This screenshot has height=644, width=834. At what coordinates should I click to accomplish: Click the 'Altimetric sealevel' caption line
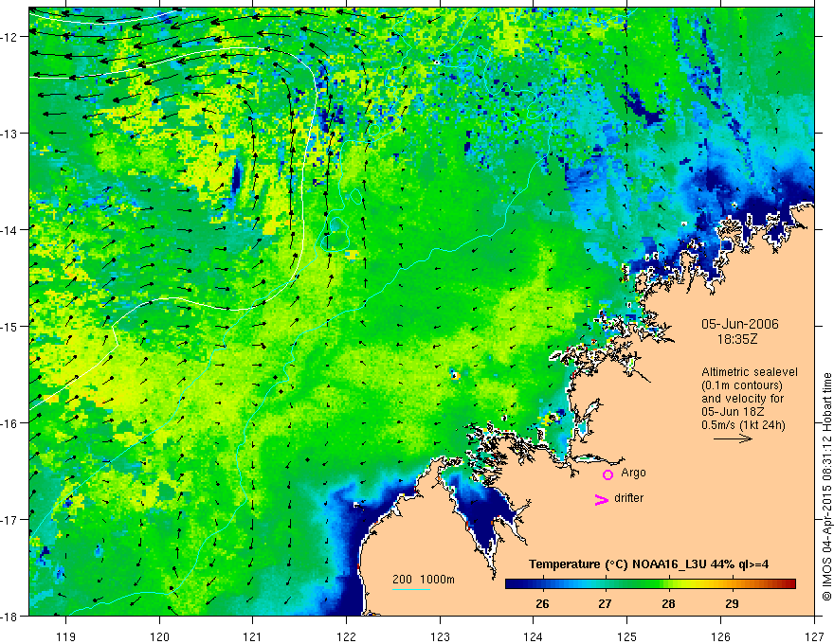(x=750, y=372)
